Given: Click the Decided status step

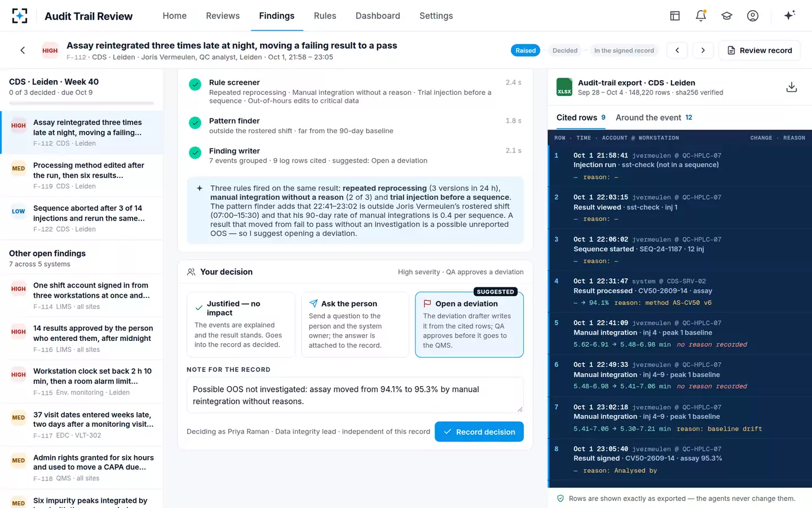Looking at the screenshot, I should pyautogui.click(x=564, y=50).
